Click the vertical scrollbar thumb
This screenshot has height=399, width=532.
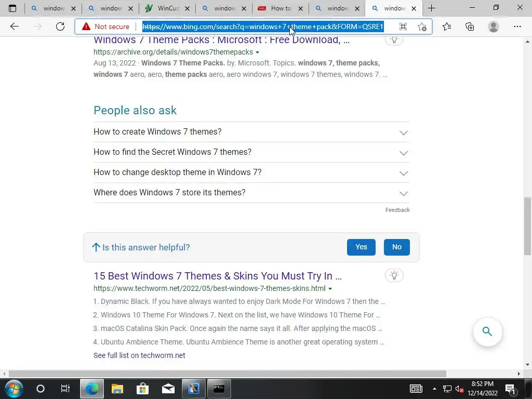coord(527,226)
